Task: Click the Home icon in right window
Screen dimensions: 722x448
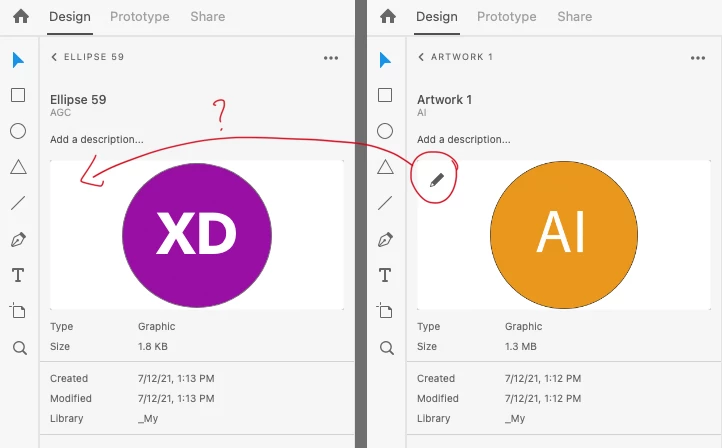Action: tap(388, 17)
